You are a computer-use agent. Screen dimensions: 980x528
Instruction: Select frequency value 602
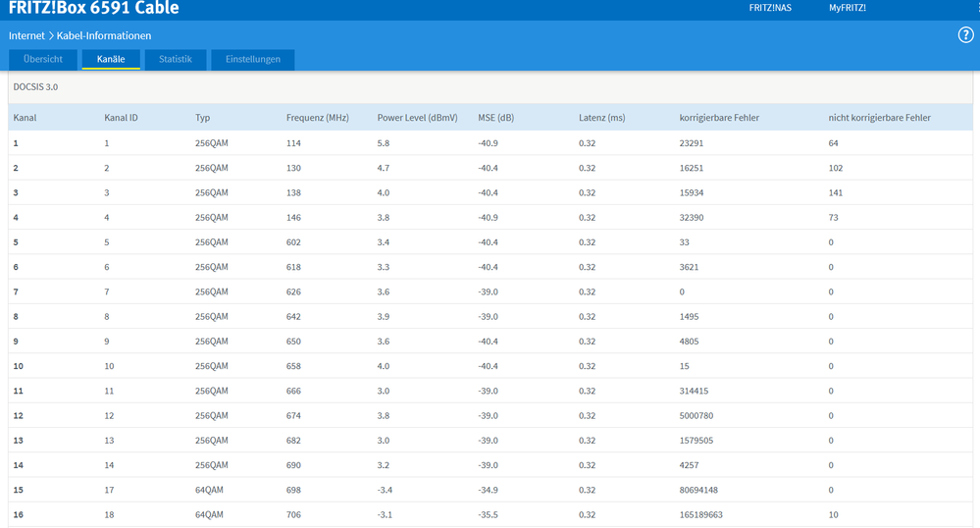click(293, 242)
